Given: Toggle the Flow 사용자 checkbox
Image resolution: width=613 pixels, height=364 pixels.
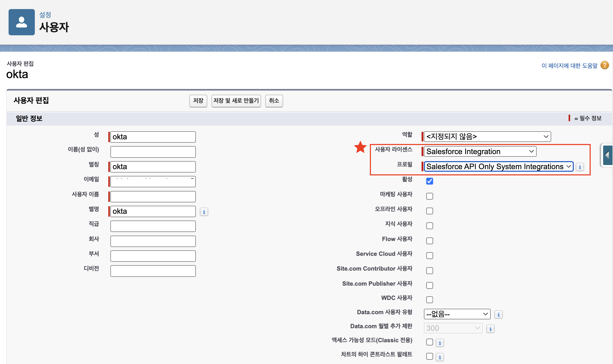Looking at the screenshot, I should [430, 241].
